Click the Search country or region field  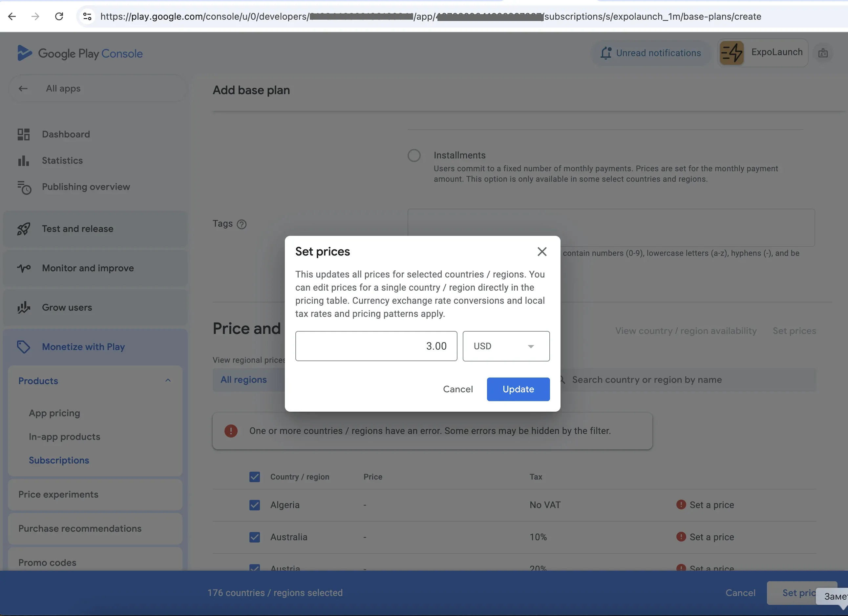(x=687, y=380)
